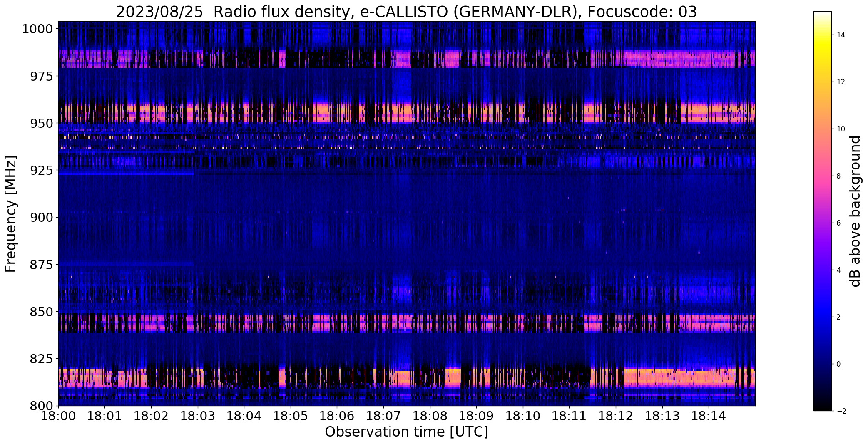Click the 18:04 time tick label
Image resolution: width=868 pixels, height=444 pixels.
pos(244,416)
